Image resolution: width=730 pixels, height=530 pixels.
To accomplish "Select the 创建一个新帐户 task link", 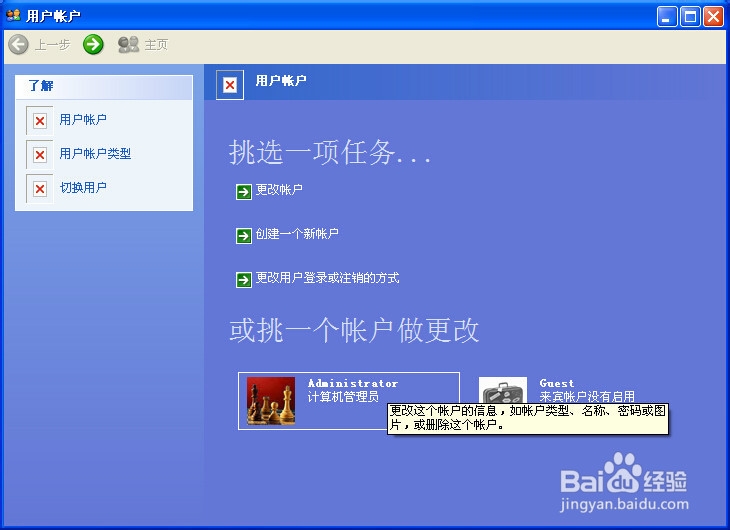I will [x=297, y=233].
